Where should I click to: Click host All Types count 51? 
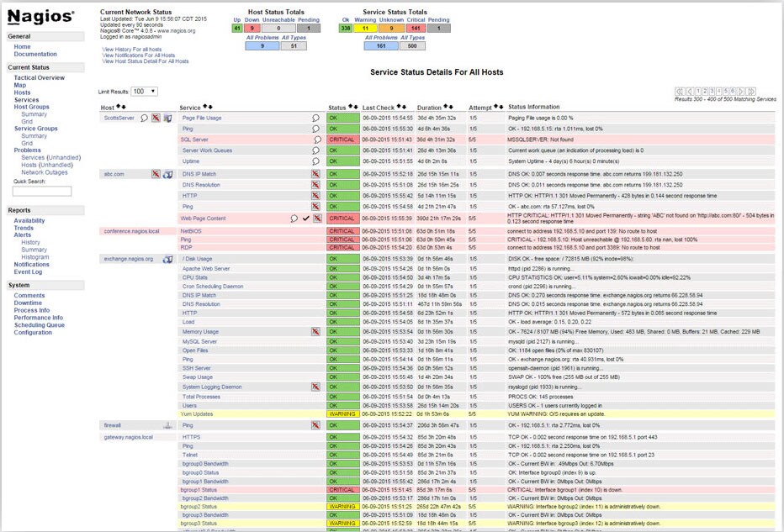pyautogui.click(x=294, y=46)
